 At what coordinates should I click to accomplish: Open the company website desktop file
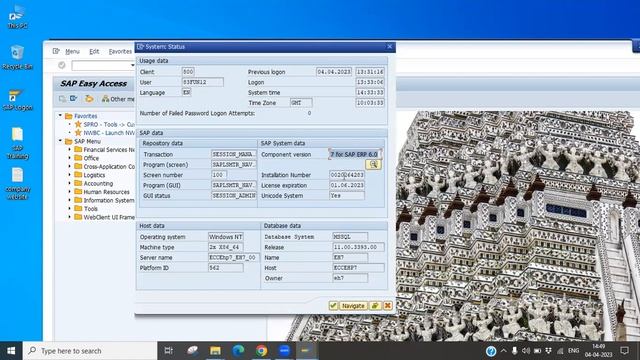18,184
